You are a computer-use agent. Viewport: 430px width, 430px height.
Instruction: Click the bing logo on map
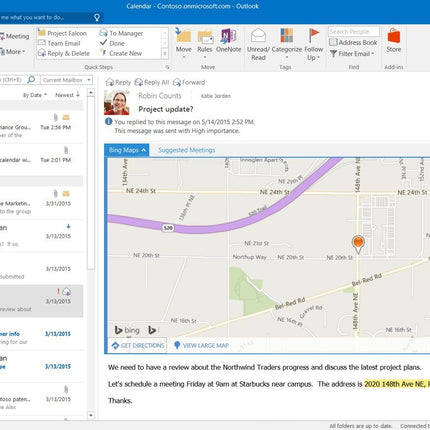pos(127,330)
